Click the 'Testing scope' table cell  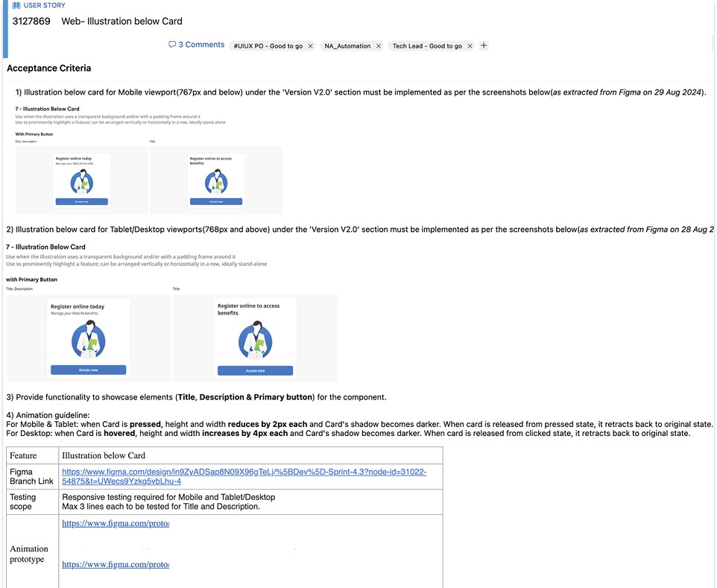[33, 502]
